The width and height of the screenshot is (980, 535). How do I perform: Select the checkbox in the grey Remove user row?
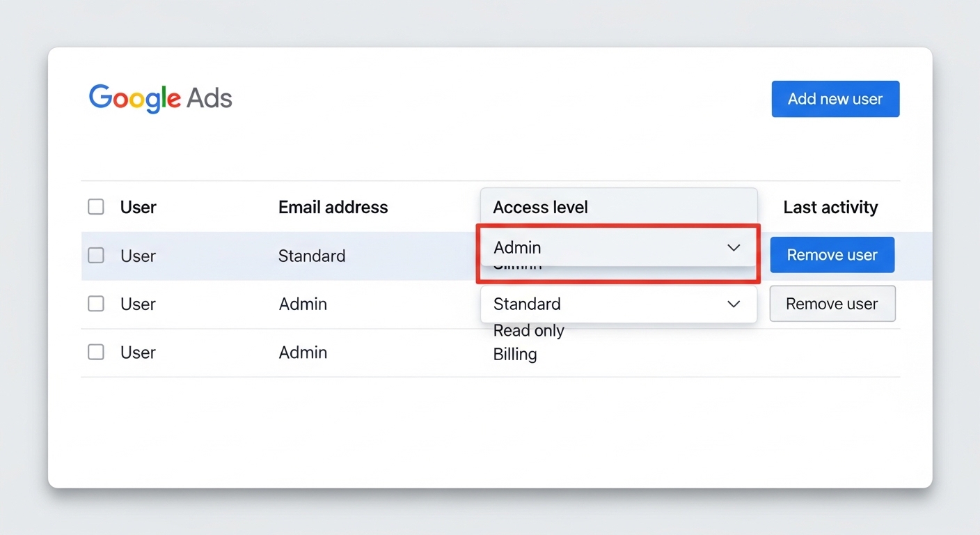point(96,304)
